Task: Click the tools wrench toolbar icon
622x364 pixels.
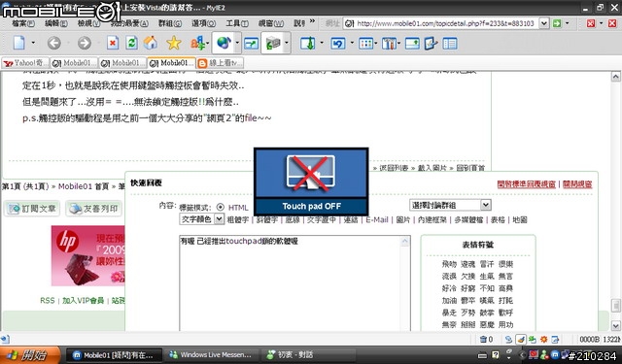Action: coord(389,43)
